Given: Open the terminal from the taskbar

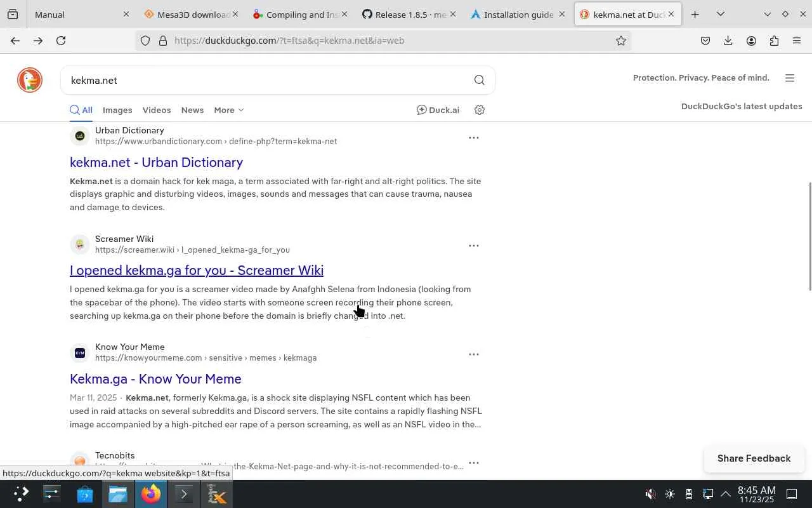Looking at the screenshot, I should (184, 494).
